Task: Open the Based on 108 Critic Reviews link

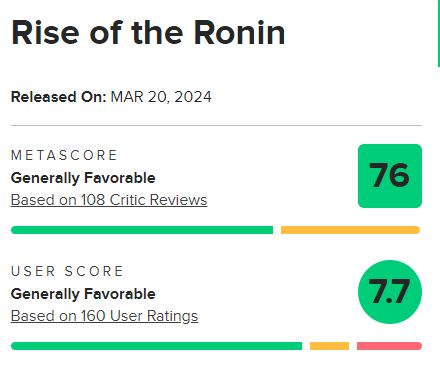Action: (x=109, y=200)
